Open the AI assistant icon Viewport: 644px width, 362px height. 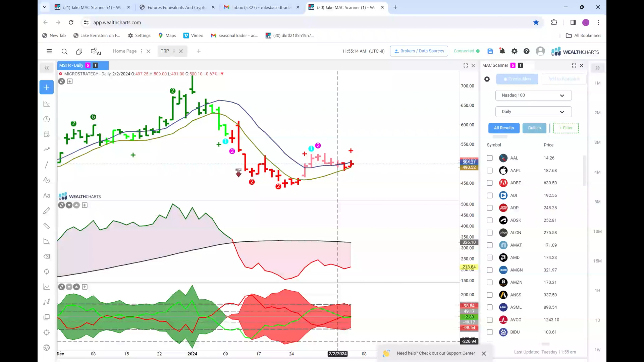[x=96, y=51]
